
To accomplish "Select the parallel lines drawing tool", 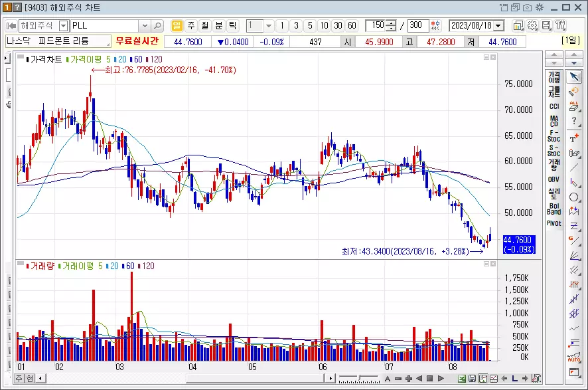I will coord(574,270).
